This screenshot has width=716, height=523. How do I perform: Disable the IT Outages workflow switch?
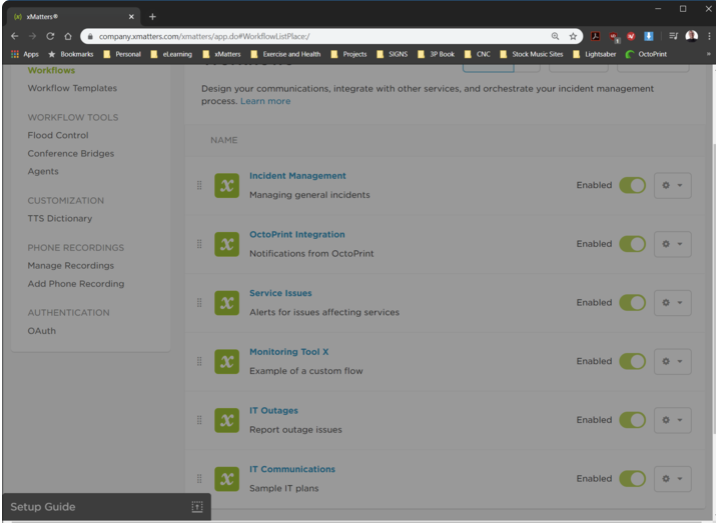point(632,420)
